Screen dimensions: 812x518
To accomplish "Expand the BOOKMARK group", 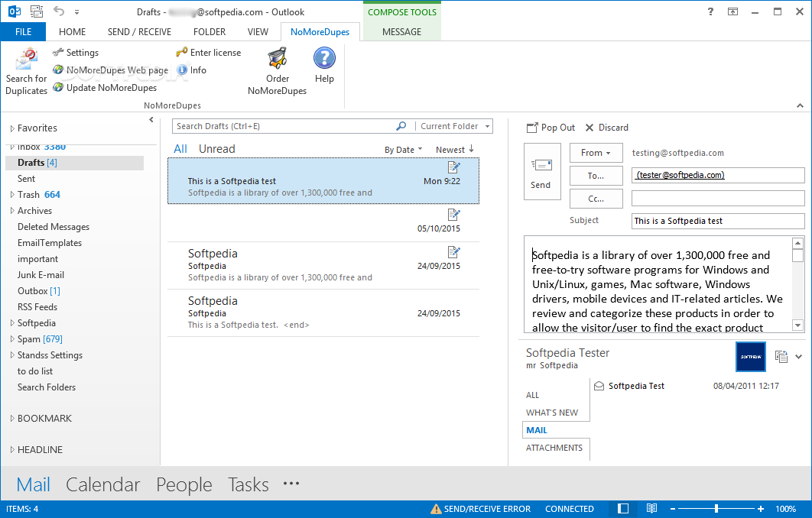I will [x=12, y=419].
